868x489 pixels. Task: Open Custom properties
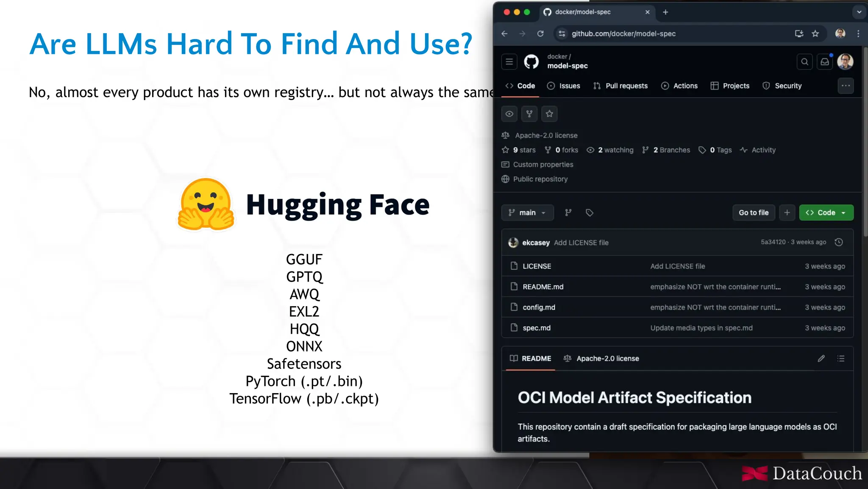coord(537,164)
